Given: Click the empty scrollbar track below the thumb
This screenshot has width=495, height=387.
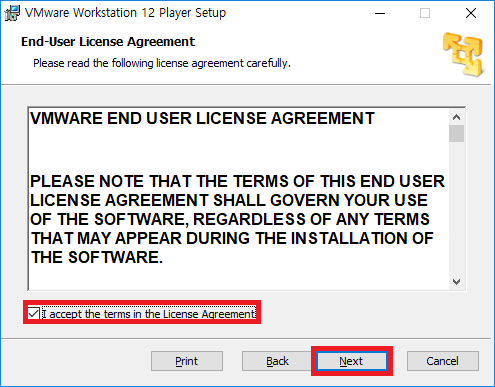Looking at the screenshot, I should 456,208.
